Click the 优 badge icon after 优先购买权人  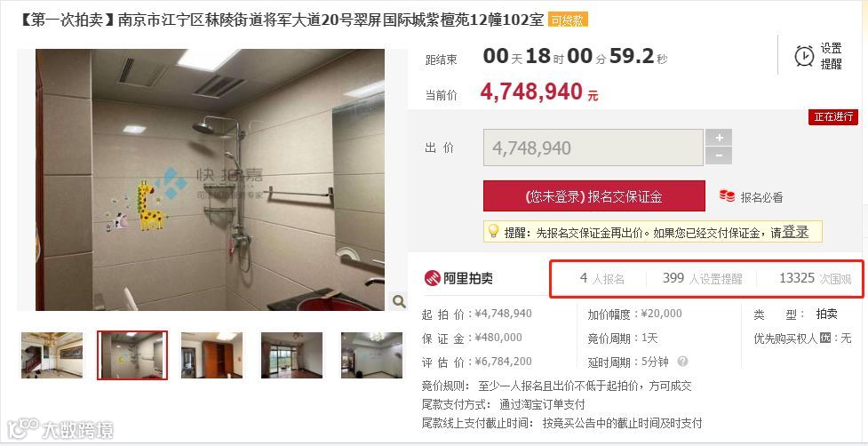pos(825,338)
